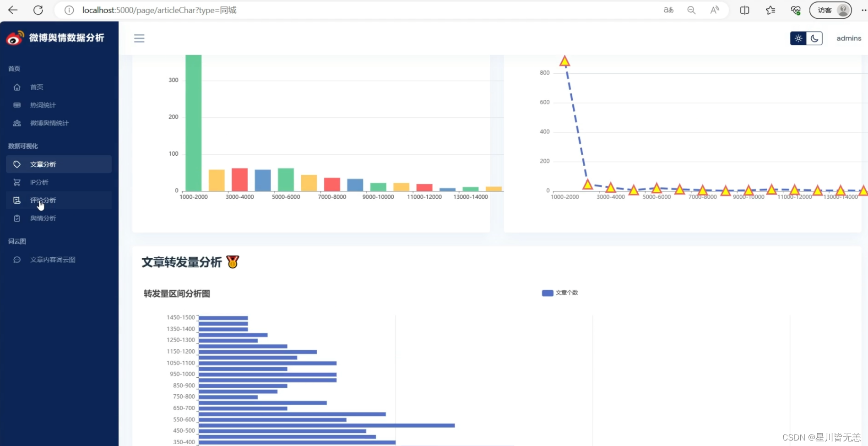The height and width of the screenshot is (446, 868).
Task: Switch to light mode sun toggle
Action: (798, 38)
